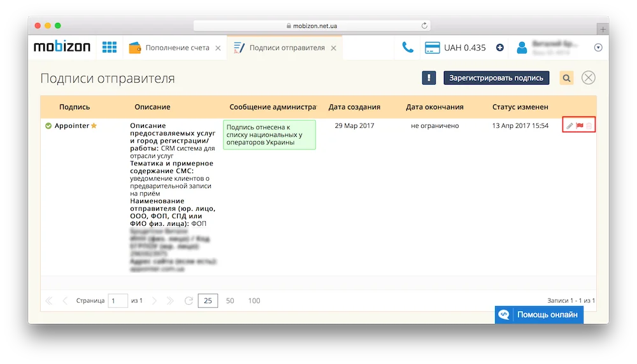Click the green admin message box
637x364 pixels.
(x=269, y=135)
